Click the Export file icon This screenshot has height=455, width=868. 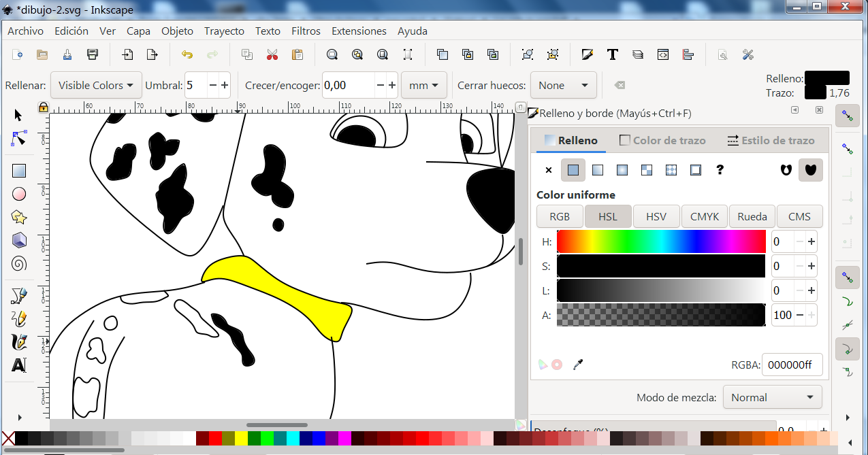tap(152, 54)
